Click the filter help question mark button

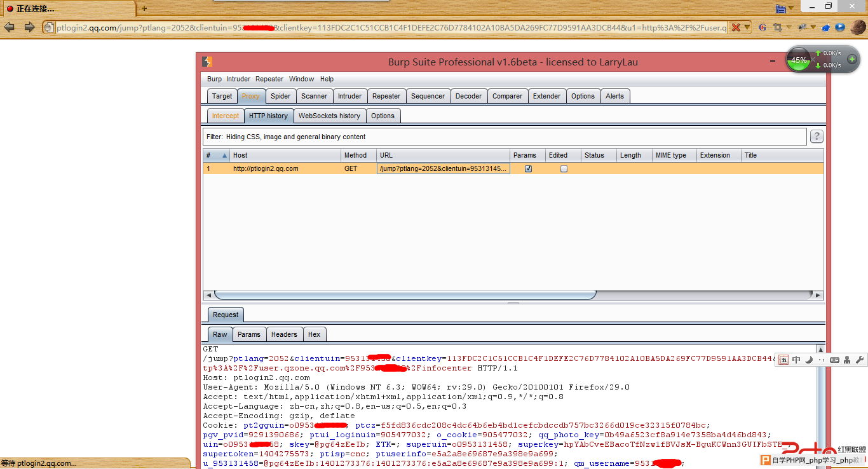tap(817, 136)
